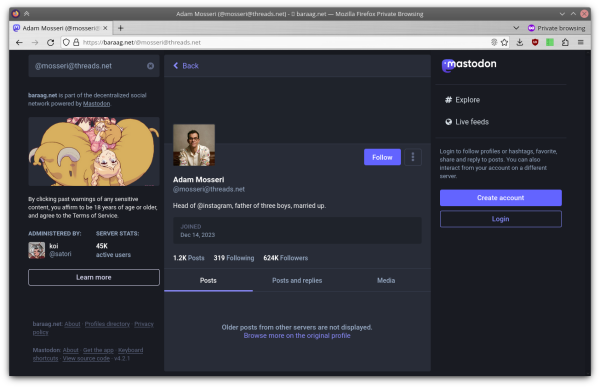Click the server banner illustration
The image size is (600, 387).
click(94, 151)
